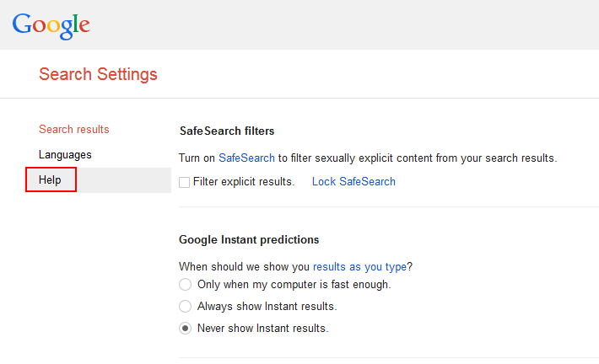Image resolution: width=599 pixels, height=364 pixels.
Task: Click the Google logo
Action: [51, 24]
